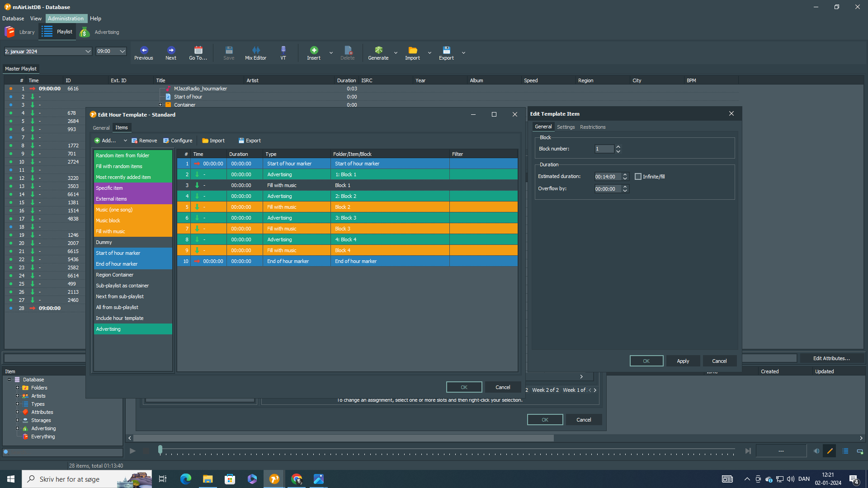The height and width of the screenshot is (488, 868).
Task: Click the Mix Editor toolbar icon
Action: click(255, 50)
